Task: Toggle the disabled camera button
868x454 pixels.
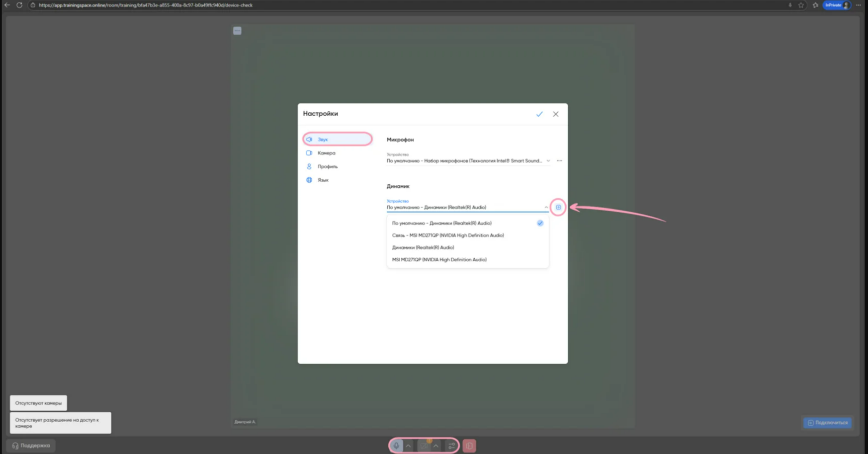Action: 424,446
